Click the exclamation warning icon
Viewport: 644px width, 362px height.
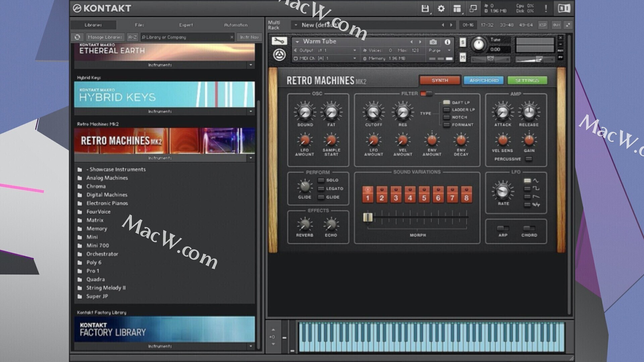pyautogui.click(x=546, y=9)
